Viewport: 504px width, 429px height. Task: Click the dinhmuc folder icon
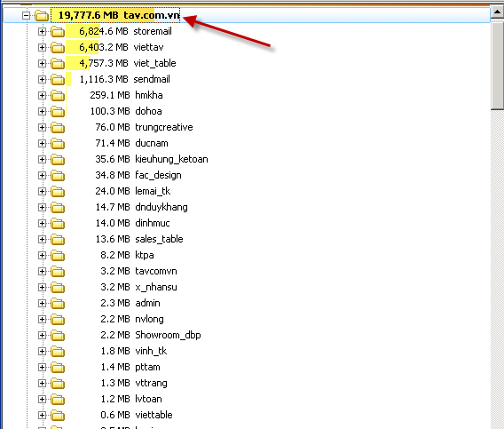click(58, 223)
